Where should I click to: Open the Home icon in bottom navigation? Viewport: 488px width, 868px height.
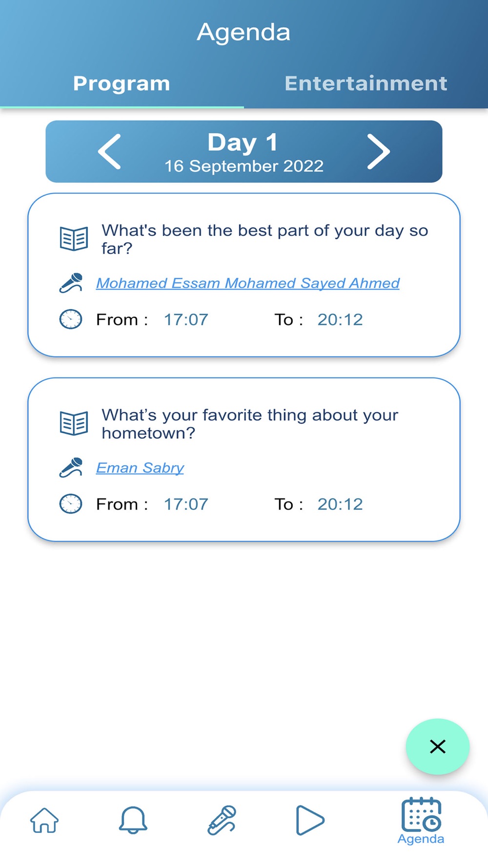(44, 820)
